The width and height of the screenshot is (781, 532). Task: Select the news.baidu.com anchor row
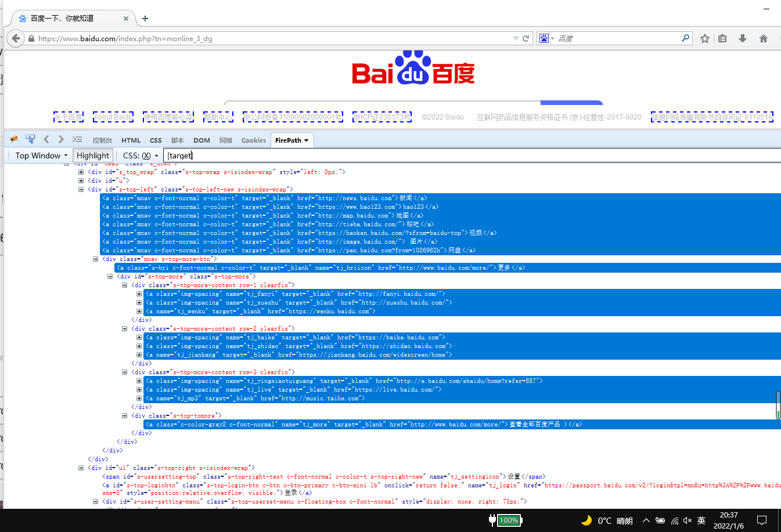point(441,198)
